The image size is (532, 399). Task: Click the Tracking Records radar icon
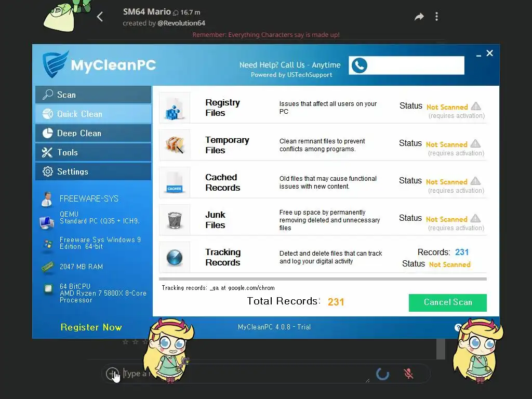coord(175,257)
